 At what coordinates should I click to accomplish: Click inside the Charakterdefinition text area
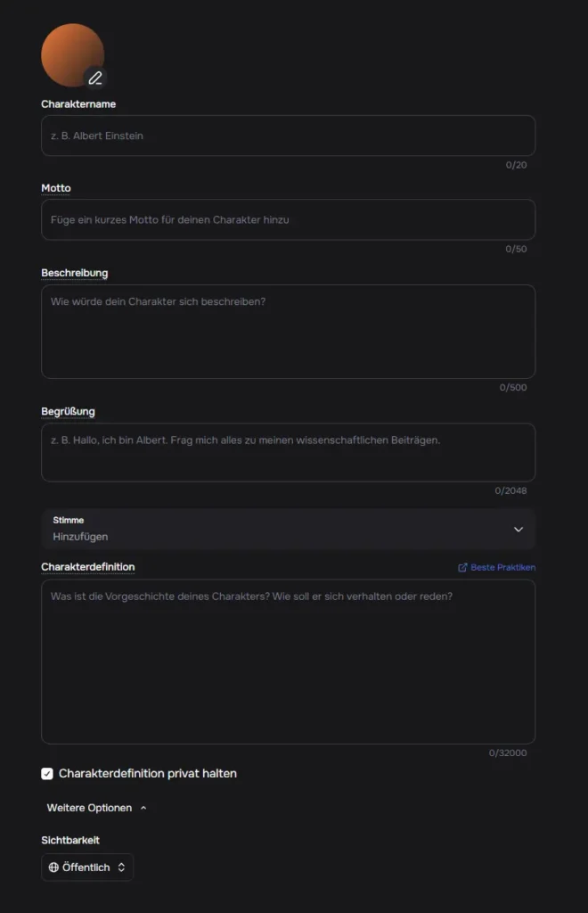pyautogui.click(x=288, y=660)
